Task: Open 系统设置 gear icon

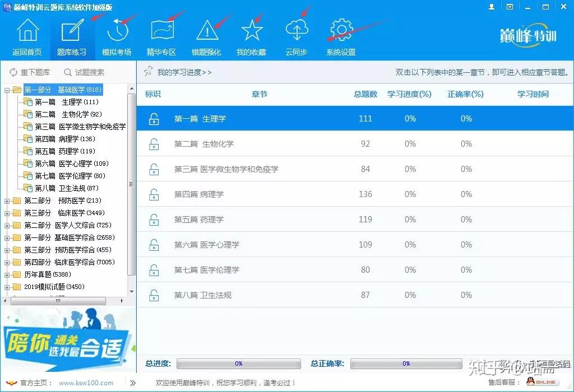Action: pos(341,30)
